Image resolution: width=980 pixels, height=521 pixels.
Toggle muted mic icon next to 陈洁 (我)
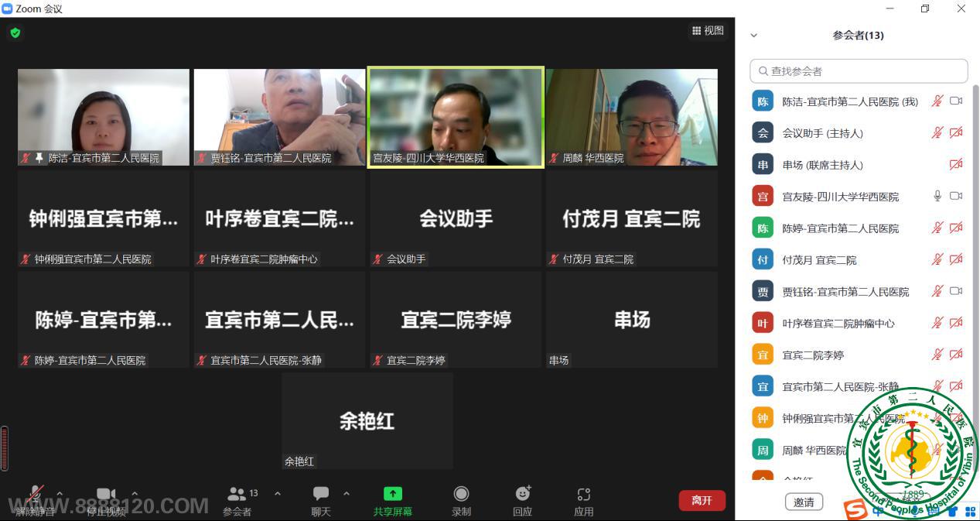tap(937, 101)
